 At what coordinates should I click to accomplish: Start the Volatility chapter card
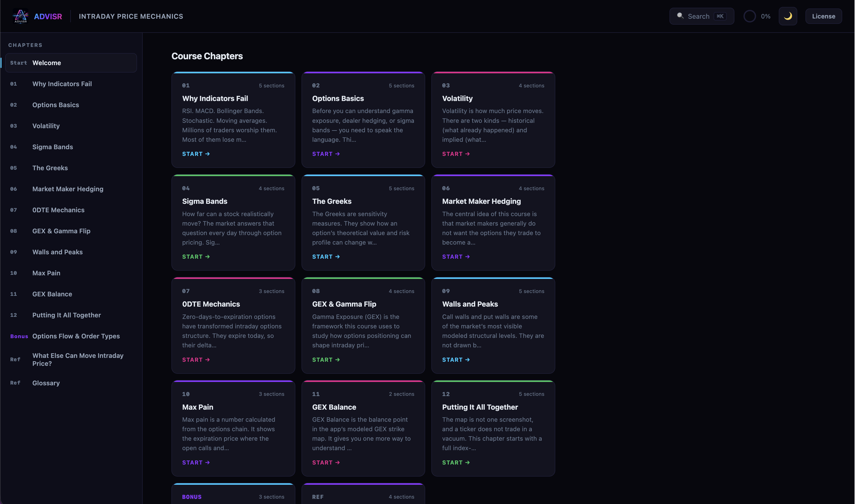click(x=456, y=154)
